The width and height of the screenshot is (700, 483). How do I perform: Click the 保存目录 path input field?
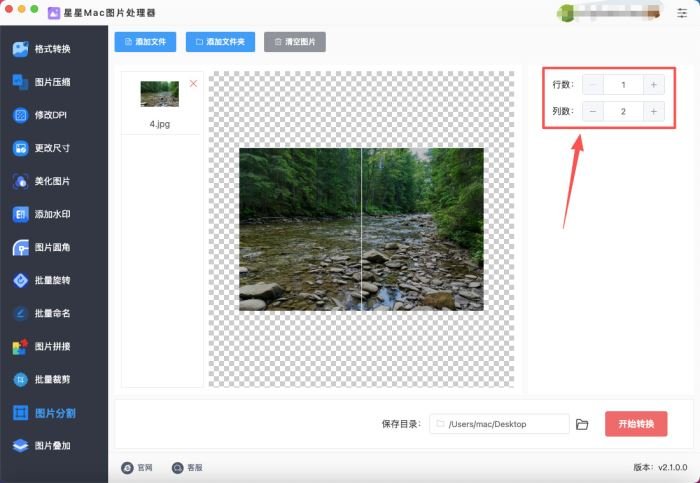click(x=499, y=424)
